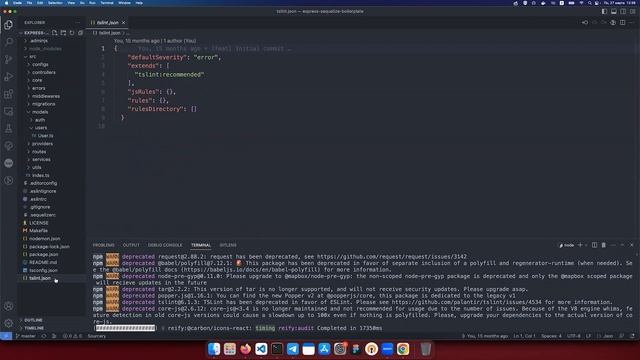Open Telegram from the Dock
Image resolution: width=640 pixels, height=360 pixels.
pos(293,349)
